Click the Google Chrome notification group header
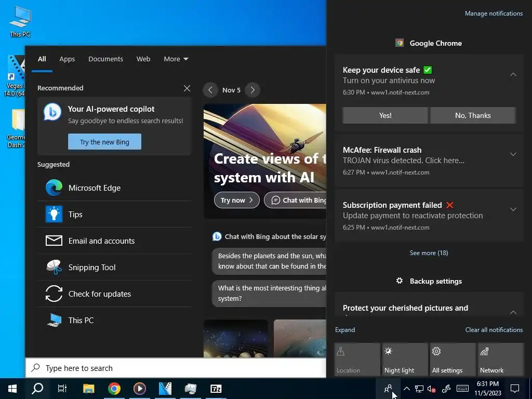 [429, 43]
